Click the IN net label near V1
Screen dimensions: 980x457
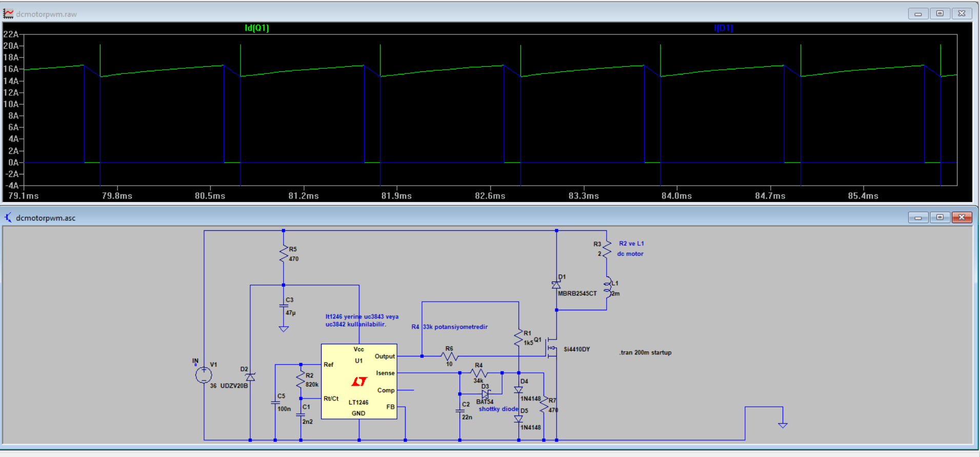pos(195,361)
